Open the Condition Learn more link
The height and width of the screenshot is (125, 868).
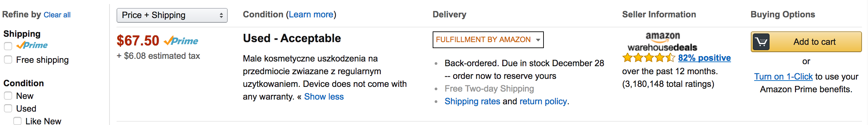click(x=311, y=14)
